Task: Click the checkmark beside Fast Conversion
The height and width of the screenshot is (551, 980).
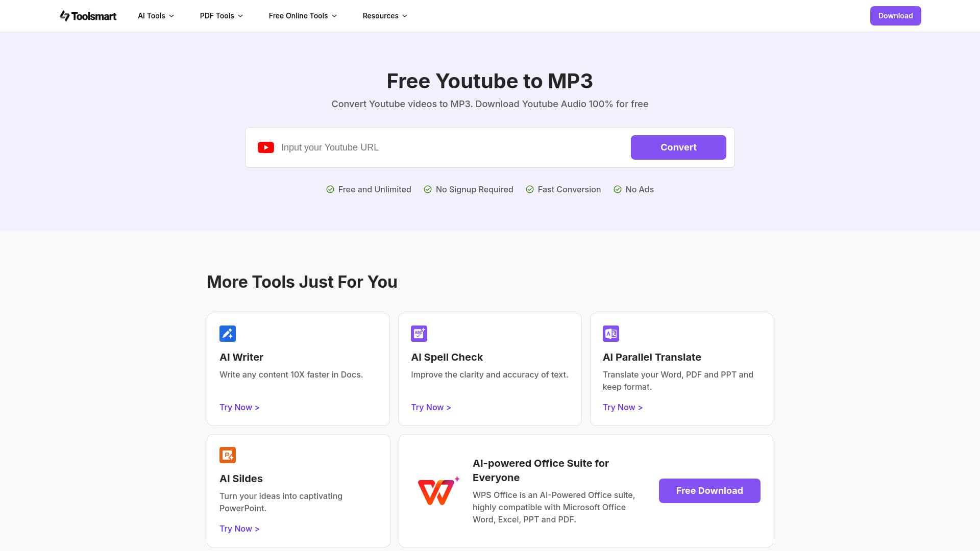Action: click(x=530, y=189)
